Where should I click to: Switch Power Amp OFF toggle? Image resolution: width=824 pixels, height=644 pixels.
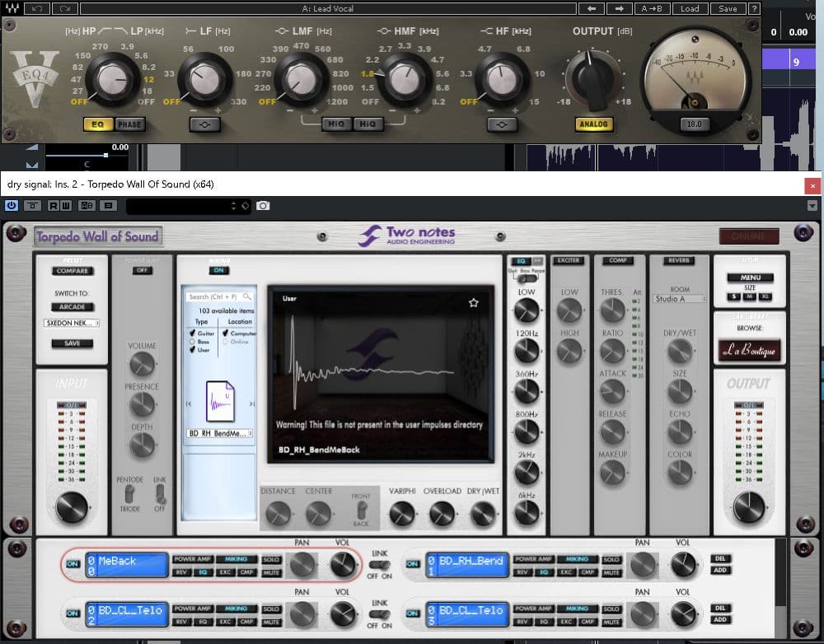pos(143,270)
